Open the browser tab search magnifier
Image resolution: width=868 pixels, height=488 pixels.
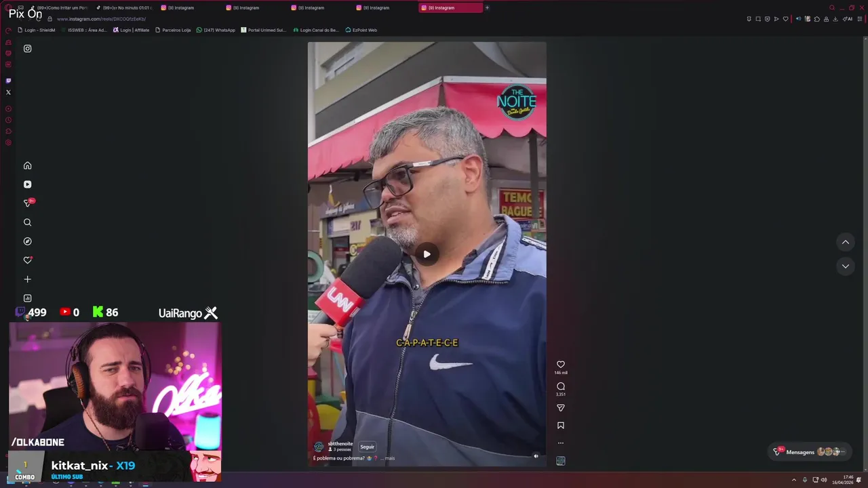[832, 7]
